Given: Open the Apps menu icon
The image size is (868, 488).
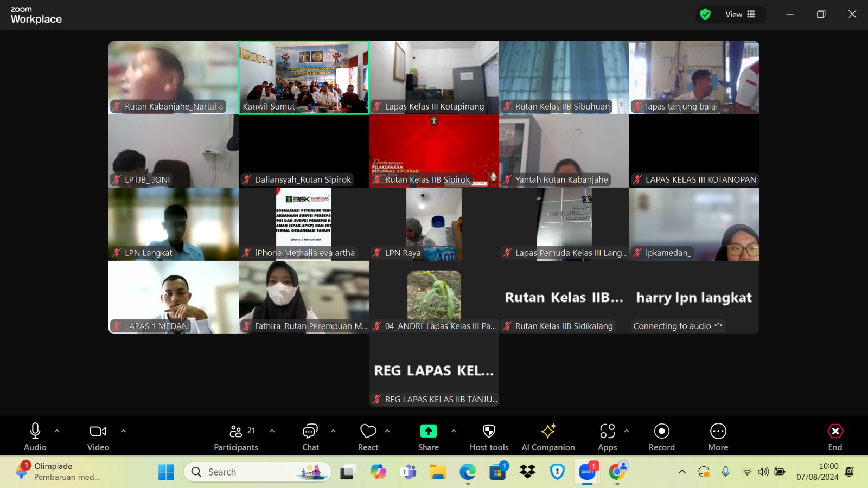Looking at the screenshot, I should coord(607,431).
